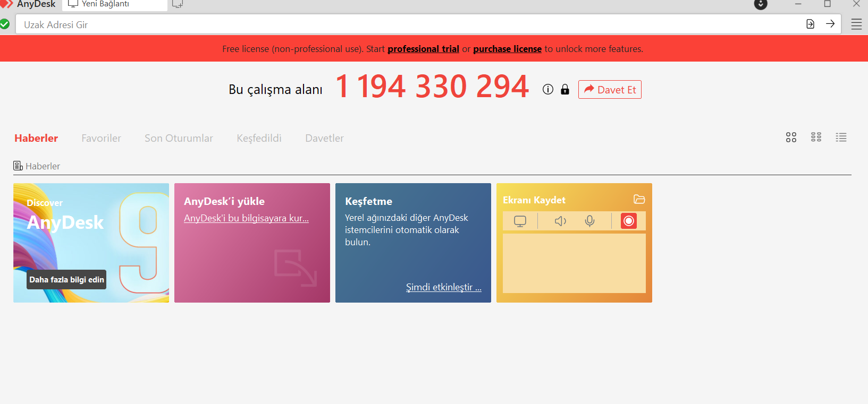Open the Davetler tab
Viewport: 868px width, 404px height.
pos(324,138)
